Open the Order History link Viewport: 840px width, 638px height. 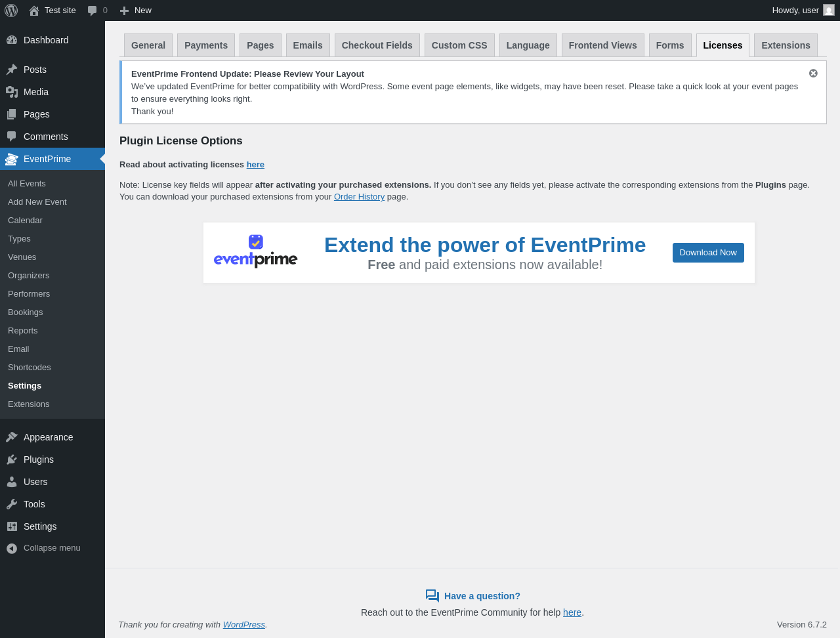pyautogui.click(x=359, y=197)
